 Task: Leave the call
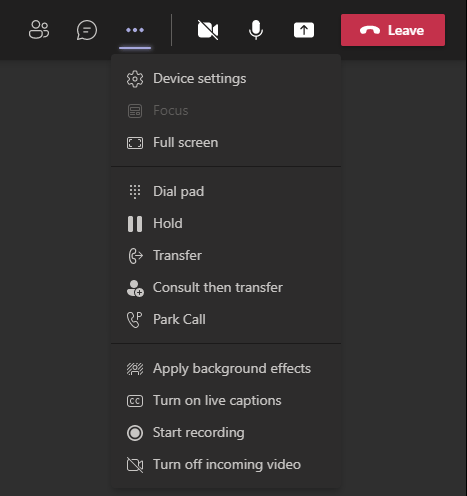[x=393, y=30]
